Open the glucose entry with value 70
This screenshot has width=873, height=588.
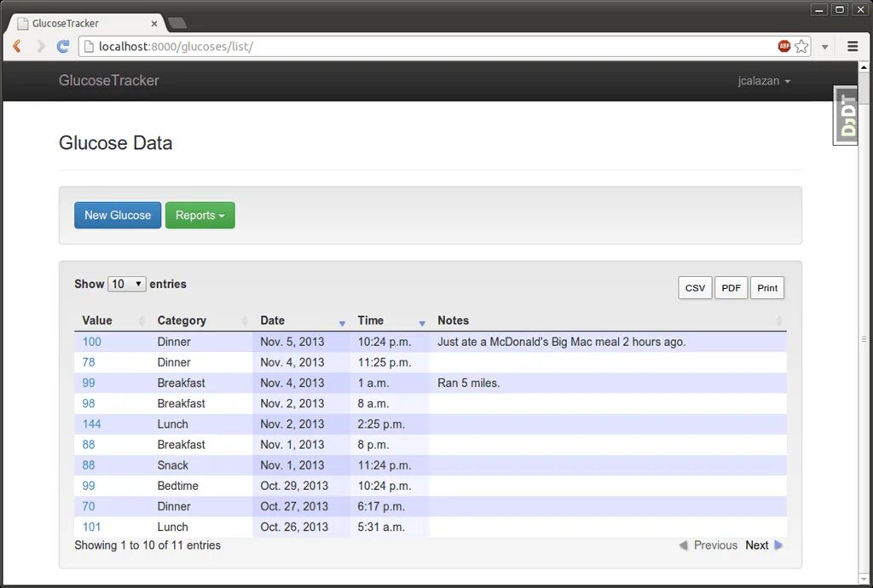89,506
